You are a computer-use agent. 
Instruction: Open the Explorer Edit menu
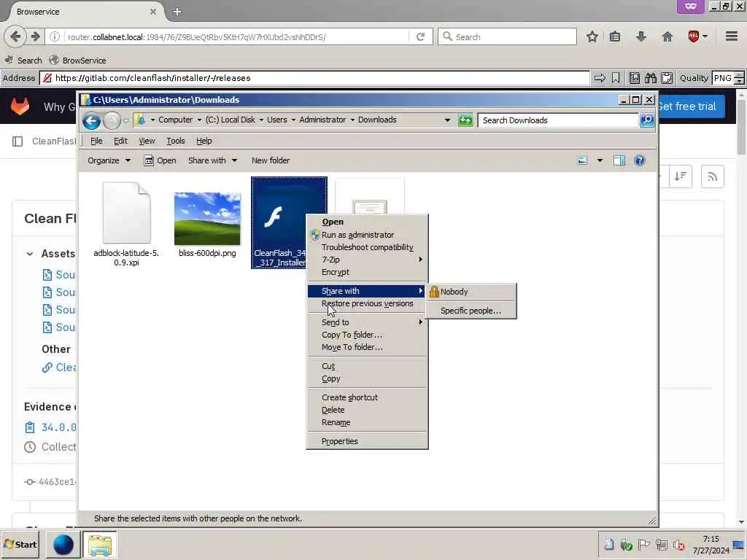[120, 141]
